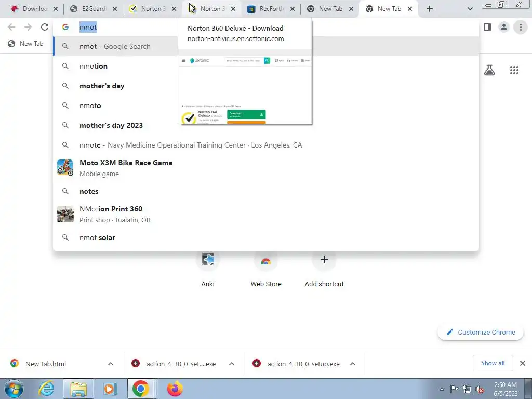Pick the "mother's day" suggestion

tap(266, 86)
